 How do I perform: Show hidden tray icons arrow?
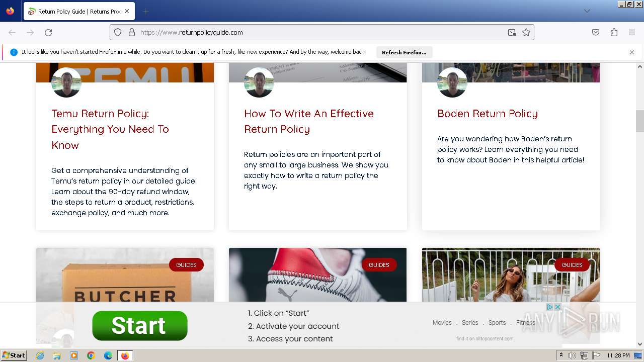[x=561, y=355]
